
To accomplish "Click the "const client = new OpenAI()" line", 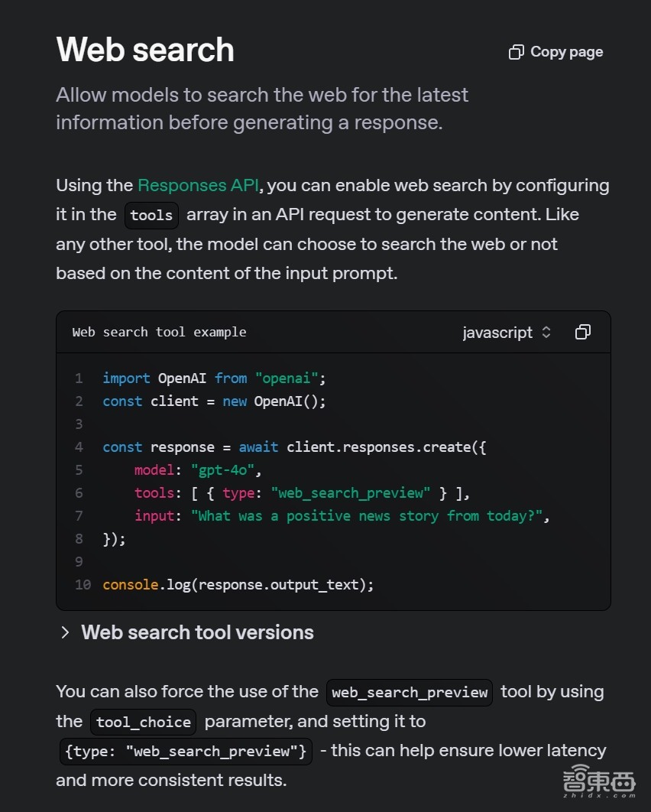I will 214,401.
